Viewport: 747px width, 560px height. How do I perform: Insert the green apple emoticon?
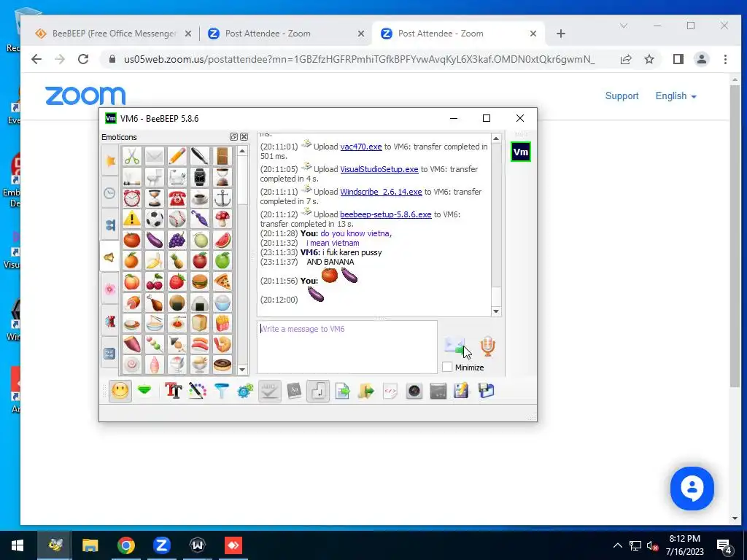click(x=222, y=260)
